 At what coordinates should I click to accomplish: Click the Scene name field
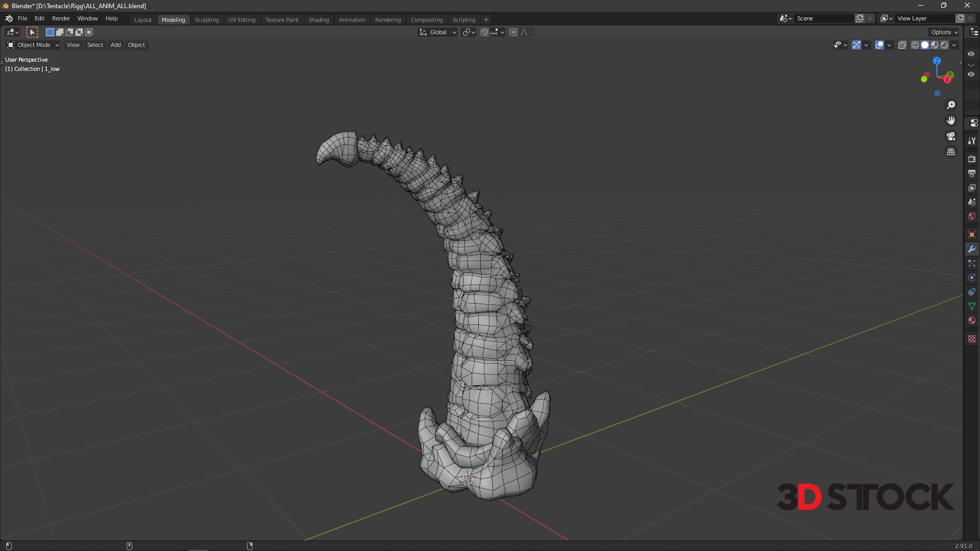pyautogui.click(x=823, y=18)
